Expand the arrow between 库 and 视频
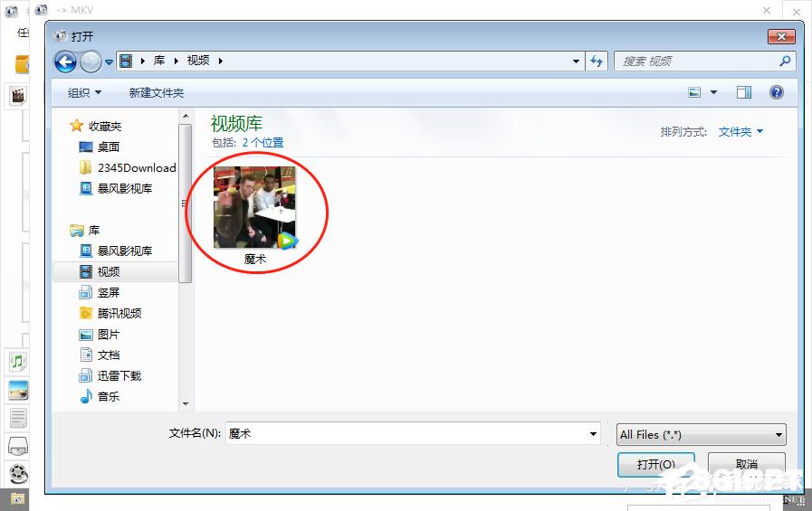 pyautogui.click(x=177, y=61)
